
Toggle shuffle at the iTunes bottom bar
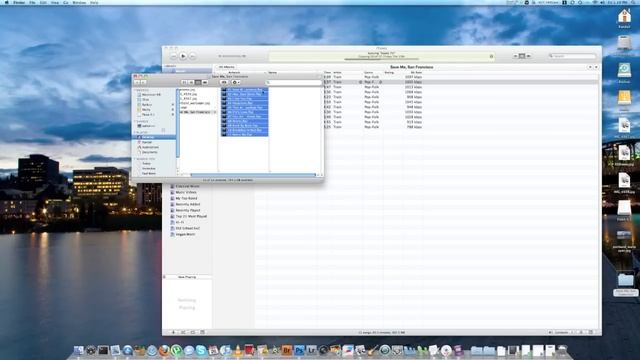[x=183, y=332]
